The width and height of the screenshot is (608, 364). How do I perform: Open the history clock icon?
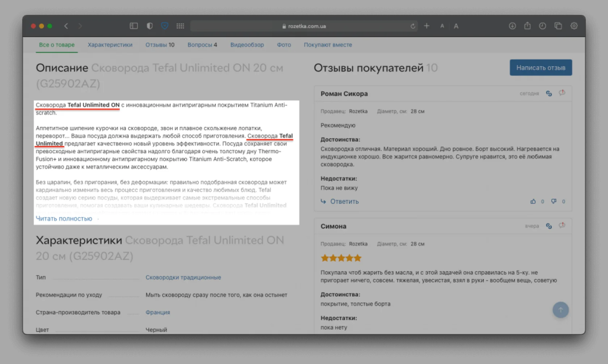[542, 26]
